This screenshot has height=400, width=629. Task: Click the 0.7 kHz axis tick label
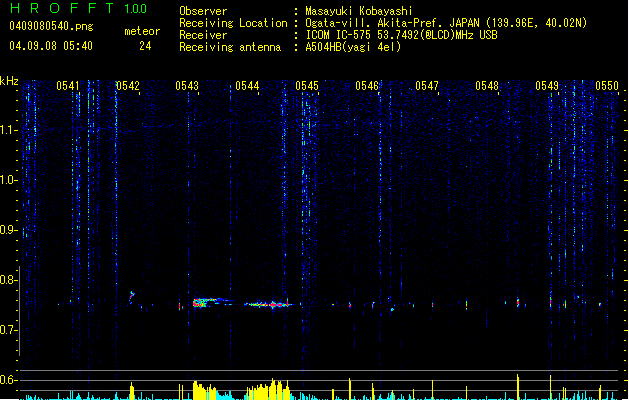point(8,330)
